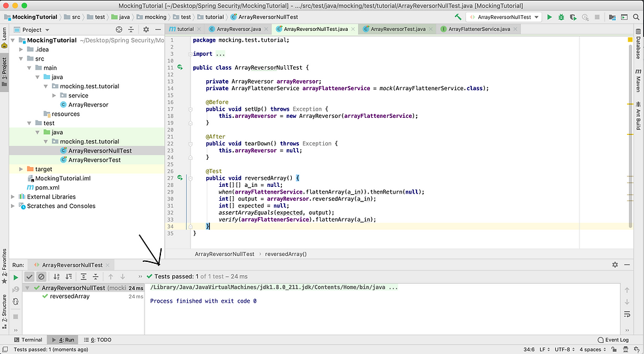Toggle showing passed tests
Image resolution: width=644 pixels, height=354 pixels.
click(x=29, y=277)
